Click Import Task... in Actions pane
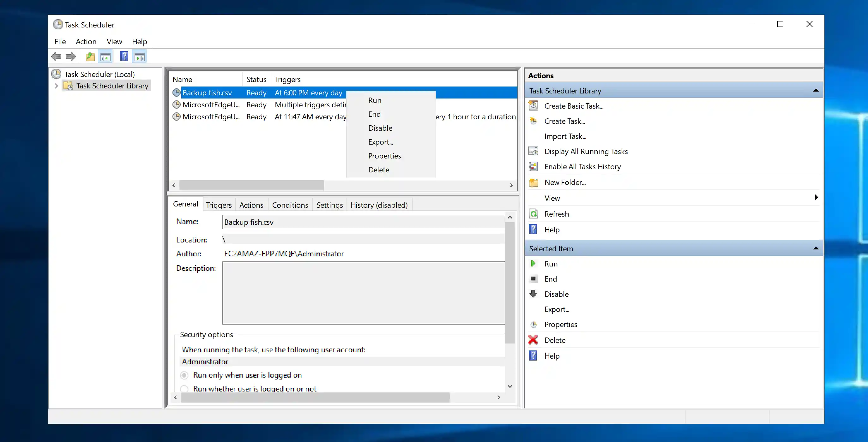The image size is (868, 442). 565,136
